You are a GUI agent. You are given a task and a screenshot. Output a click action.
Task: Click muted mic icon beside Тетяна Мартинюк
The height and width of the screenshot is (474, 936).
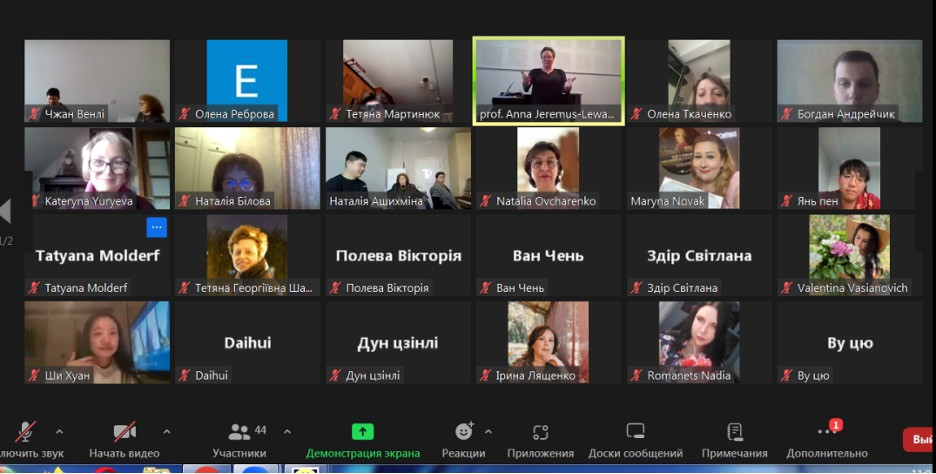335,113
